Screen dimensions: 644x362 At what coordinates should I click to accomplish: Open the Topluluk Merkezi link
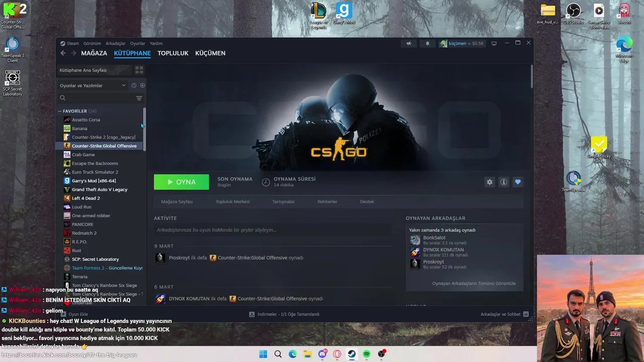[232, 202]
